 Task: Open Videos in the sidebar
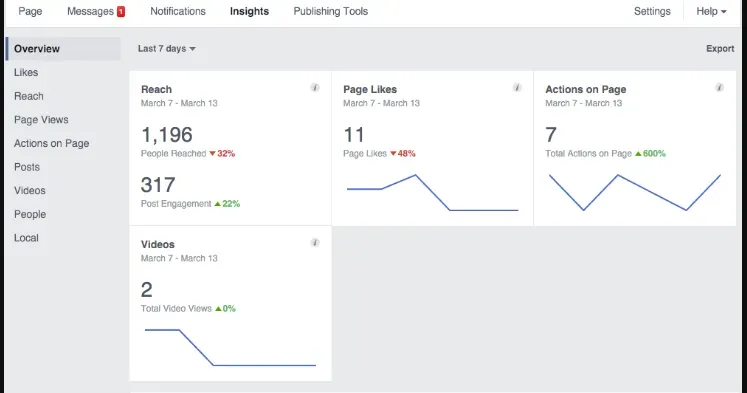point(30,191)
